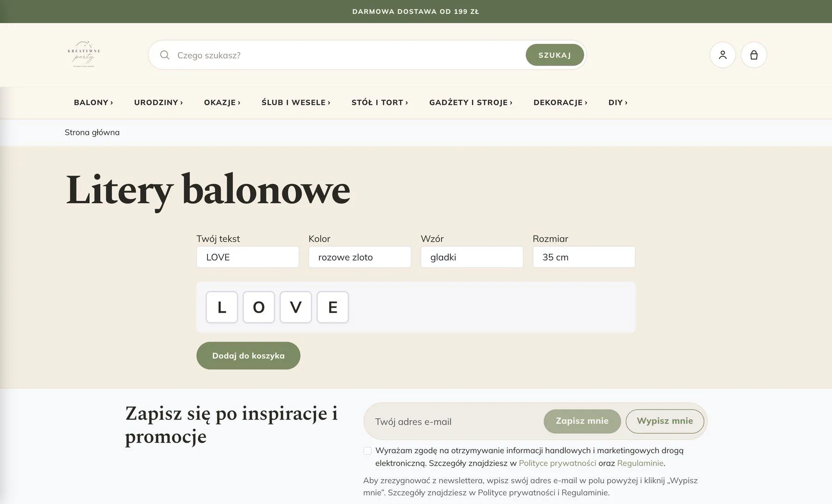Image resolution: width=832 pixels, height=504 pixels.
Task: Expand the URODZINY menu
Action: 159,103
